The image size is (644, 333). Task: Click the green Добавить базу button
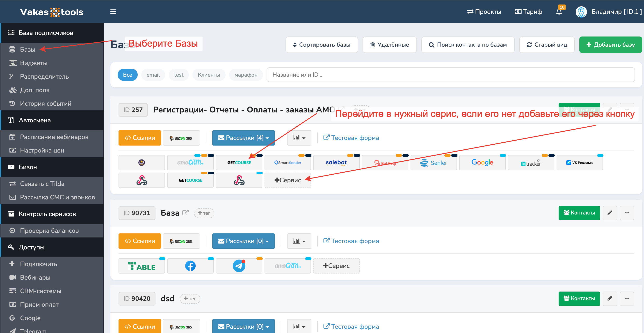click(610, 45)
